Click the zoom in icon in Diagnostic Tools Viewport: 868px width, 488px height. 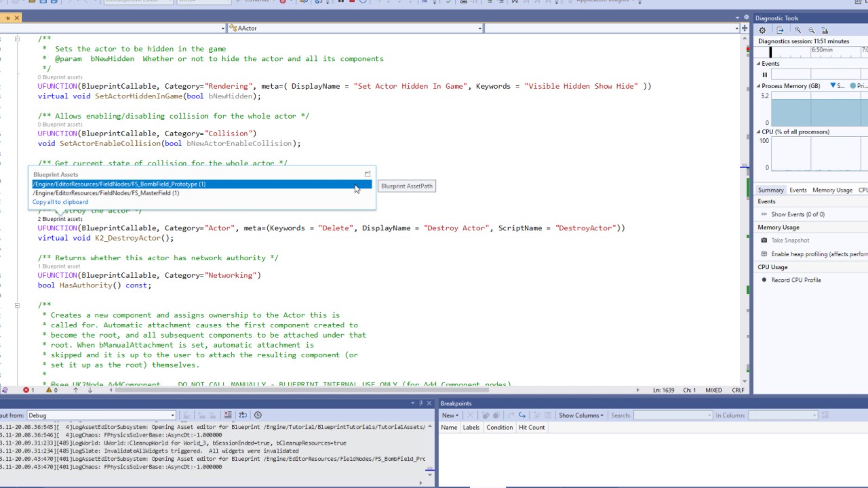click(x=797, y=30)
